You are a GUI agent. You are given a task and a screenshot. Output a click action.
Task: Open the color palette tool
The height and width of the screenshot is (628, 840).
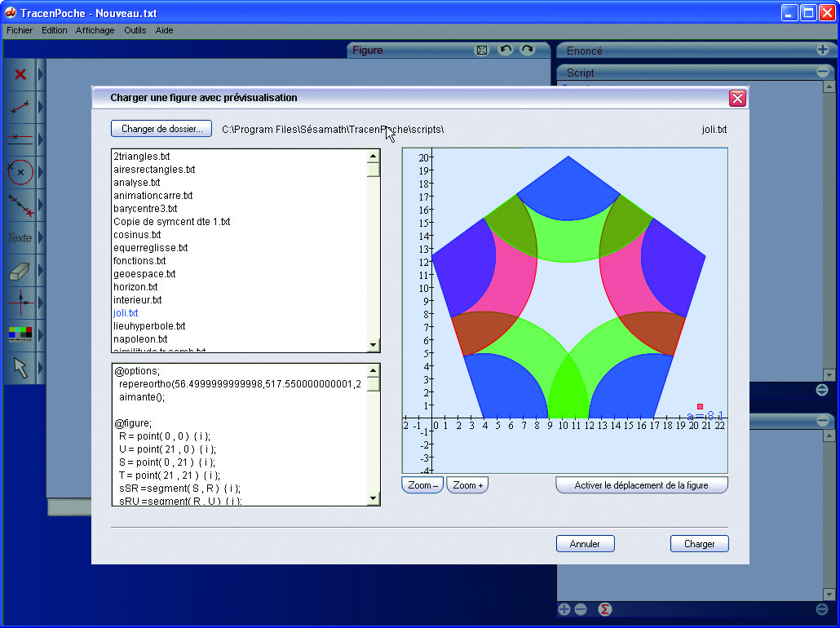pos(20,334)
